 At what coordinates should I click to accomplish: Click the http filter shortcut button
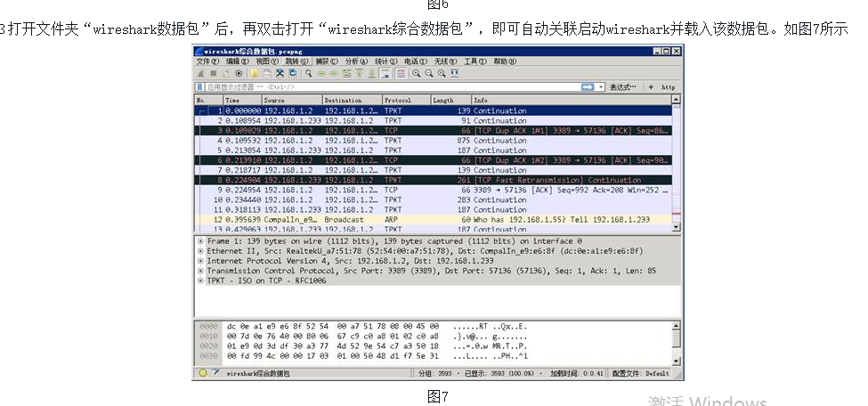[x=669, y=87]
